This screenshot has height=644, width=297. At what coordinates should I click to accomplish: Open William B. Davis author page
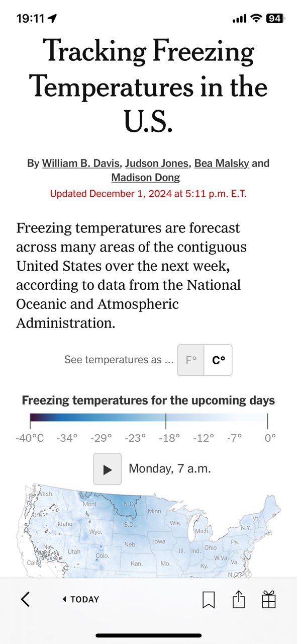pos(81,163)
